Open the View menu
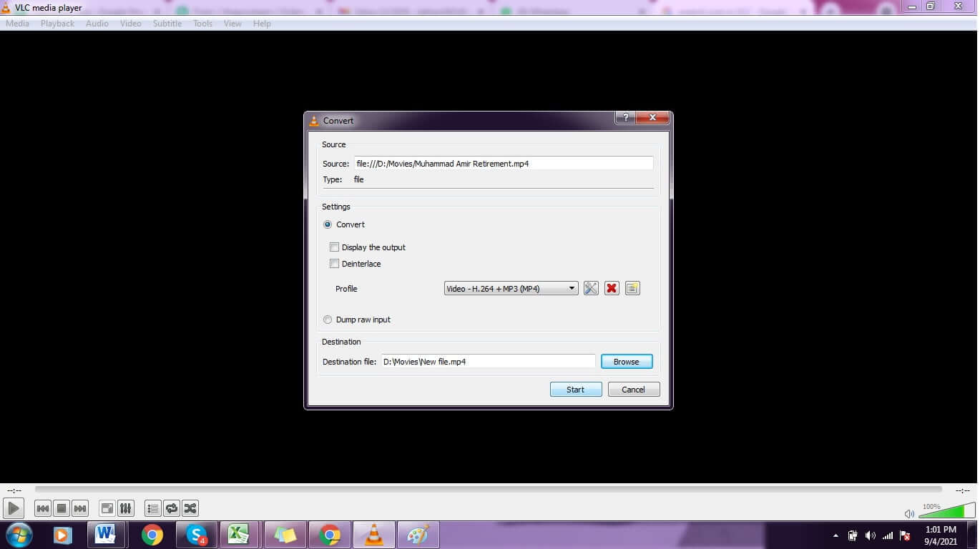 (x=232, y=24)
